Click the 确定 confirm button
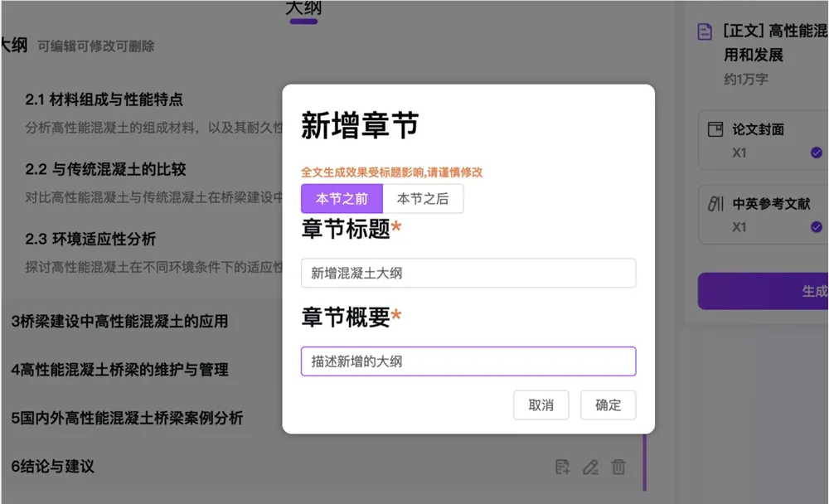 [608, 405]
